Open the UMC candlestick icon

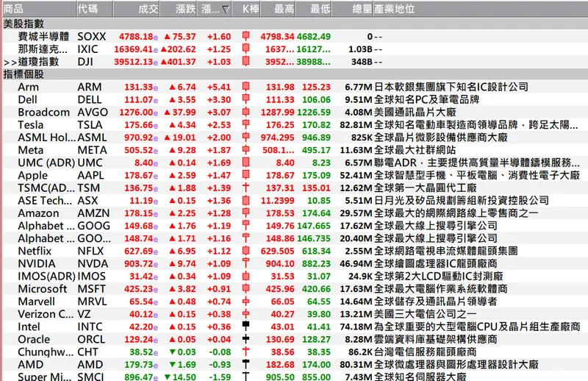tap(245, 162)
